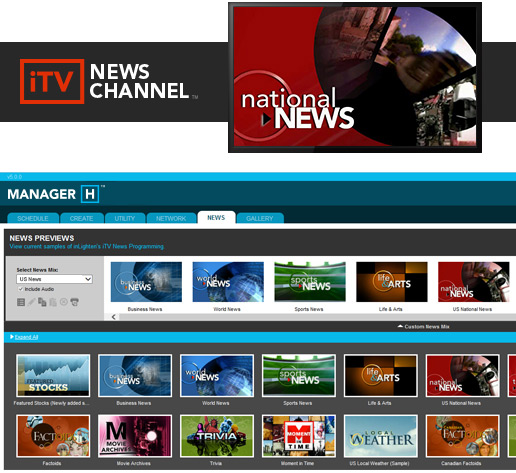Open the US Local Weather (Sample) thumbnail

coord(381,436)
